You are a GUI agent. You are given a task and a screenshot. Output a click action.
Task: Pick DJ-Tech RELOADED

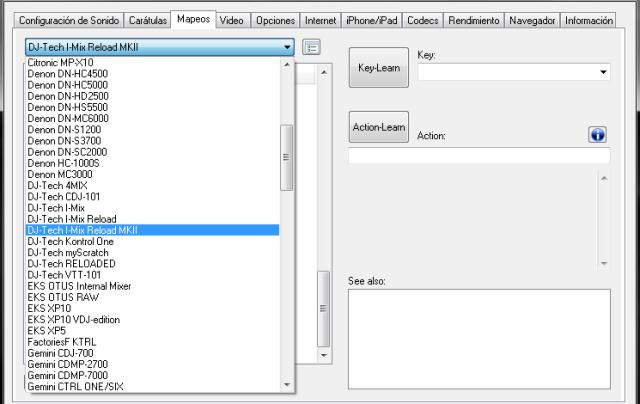pyautogui.click(x=153, y=264)
